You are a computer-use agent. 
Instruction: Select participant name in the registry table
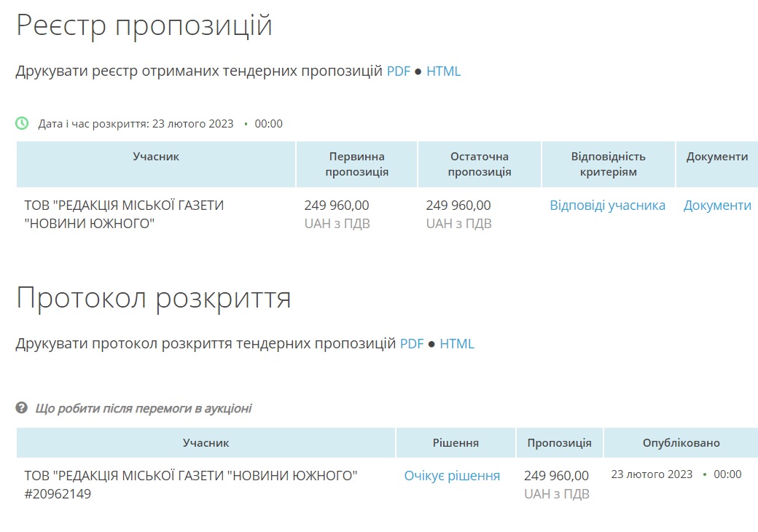[124, 214]
